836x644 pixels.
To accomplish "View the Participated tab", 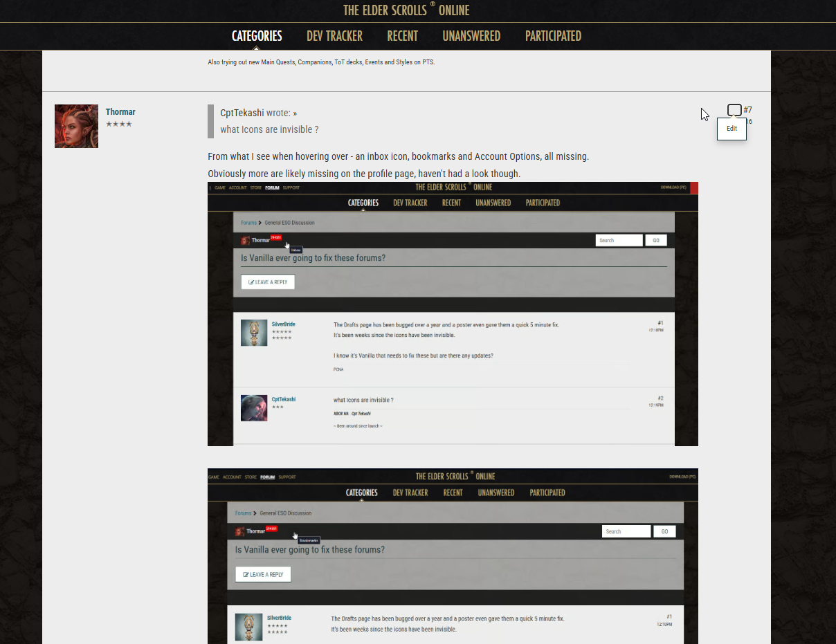I will coord(553,36).
